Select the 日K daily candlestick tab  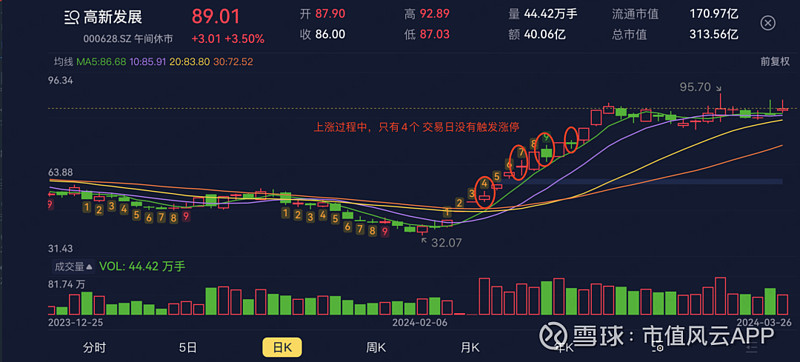[282, 348]
